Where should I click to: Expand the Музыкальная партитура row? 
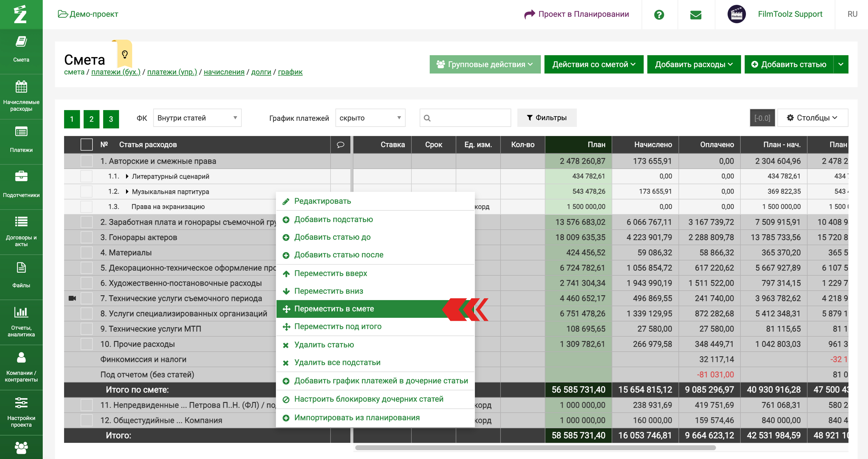tap(127, 192)
